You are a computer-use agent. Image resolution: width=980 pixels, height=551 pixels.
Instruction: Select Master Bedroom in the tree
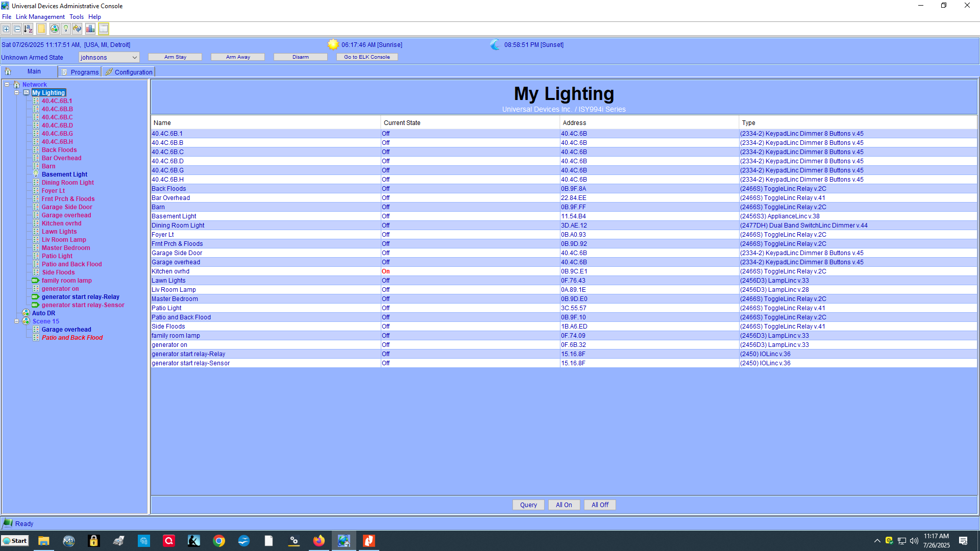pos(66,248)
